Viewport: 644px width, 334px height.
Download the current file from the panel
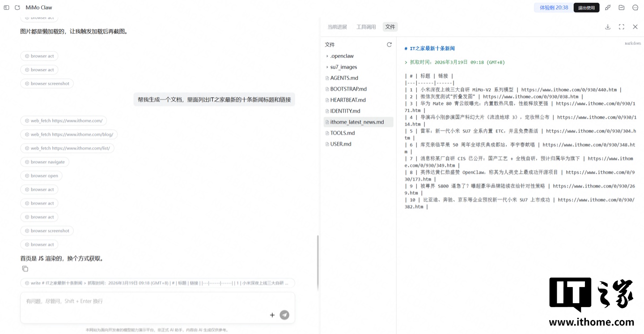pyautogui.click(x=608, y=27)
